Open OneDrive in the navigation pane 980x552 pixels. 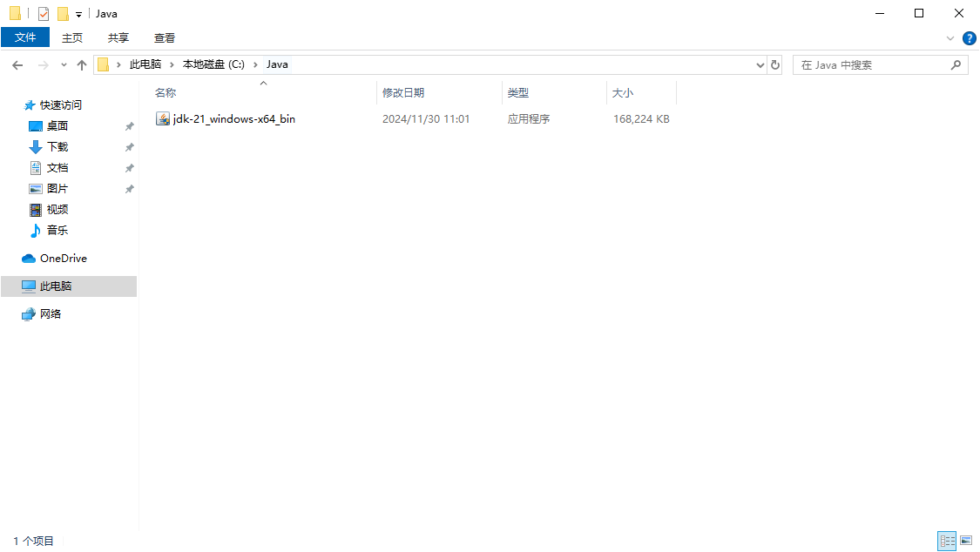pyautogui.click(x=63, y=258)
